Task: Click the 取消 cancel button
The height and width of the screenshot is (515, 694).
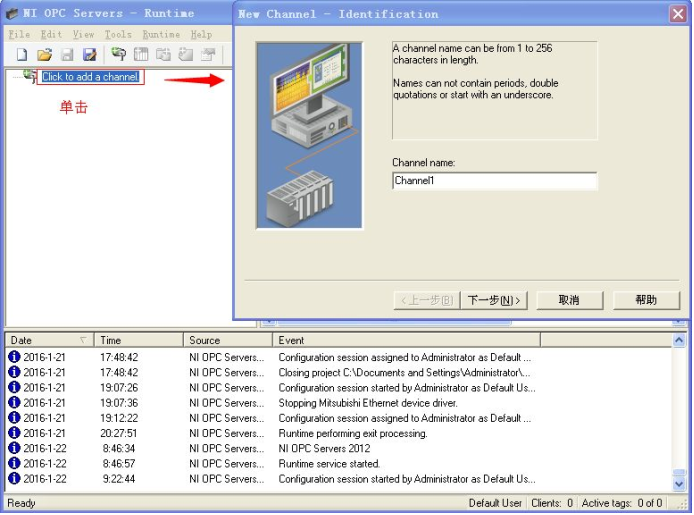Action: pyautogui.click(x=569, y=300)
